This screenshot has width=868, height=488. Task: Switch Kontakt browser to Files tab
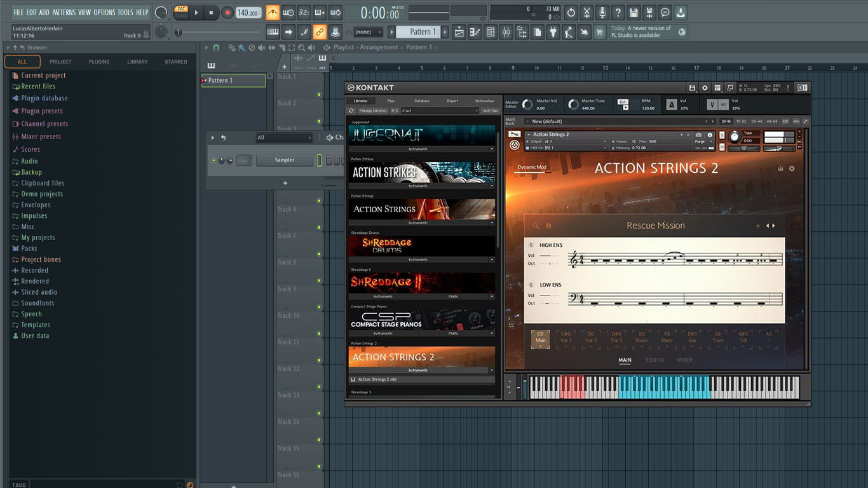tap(391, 100)
